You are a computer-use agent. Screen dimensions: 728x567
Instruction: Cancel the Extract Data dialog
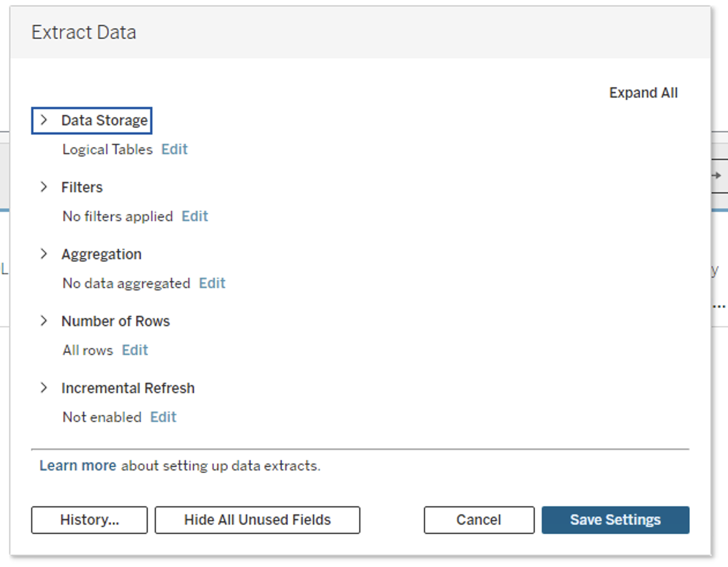(478, 520)
